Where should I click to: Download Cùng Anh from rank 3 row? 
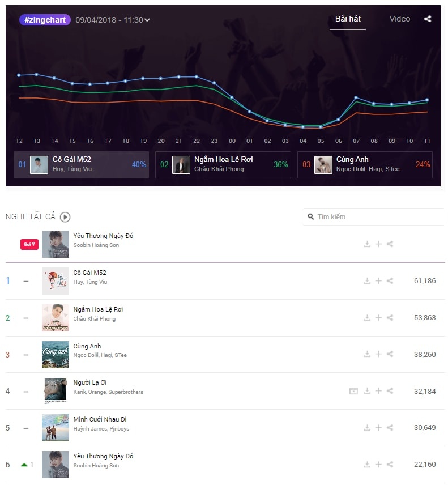click(x=366, y=354)
